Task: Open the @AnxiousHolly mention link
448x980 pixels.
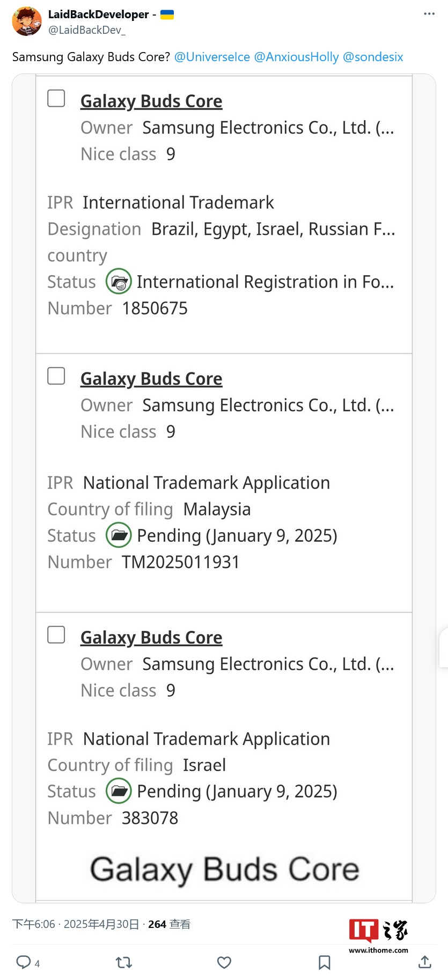Action: pyautogui.click(x=296, y=57)
